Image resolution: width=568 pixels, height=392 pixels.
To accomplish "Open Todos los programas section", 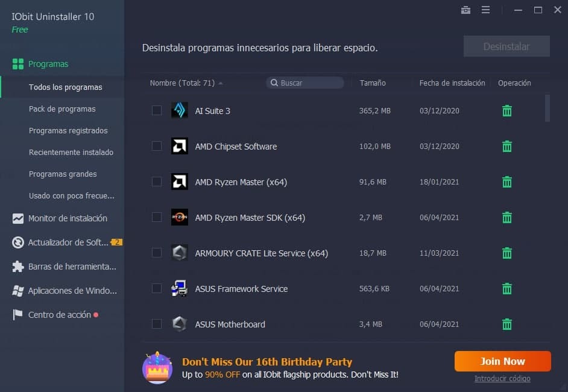I will [x=62, y=87].
